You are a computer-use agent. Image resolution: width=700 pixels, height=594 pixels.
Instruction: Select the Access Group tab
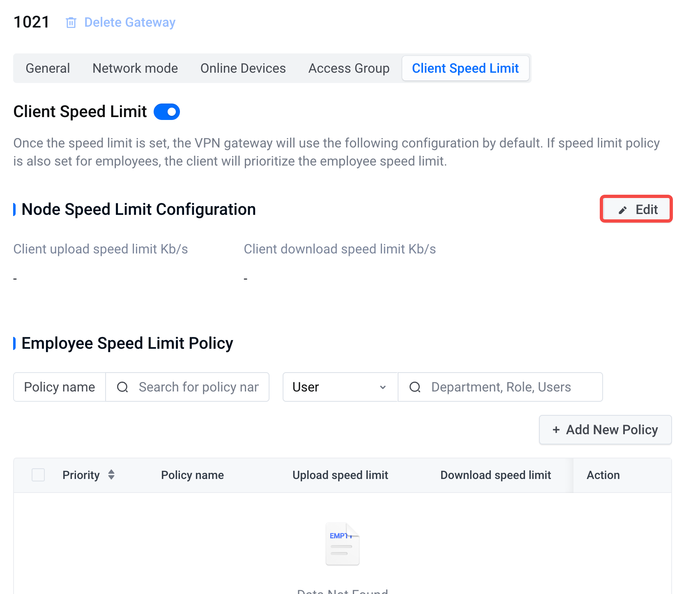pyautogui.click(x=349, y=68)
